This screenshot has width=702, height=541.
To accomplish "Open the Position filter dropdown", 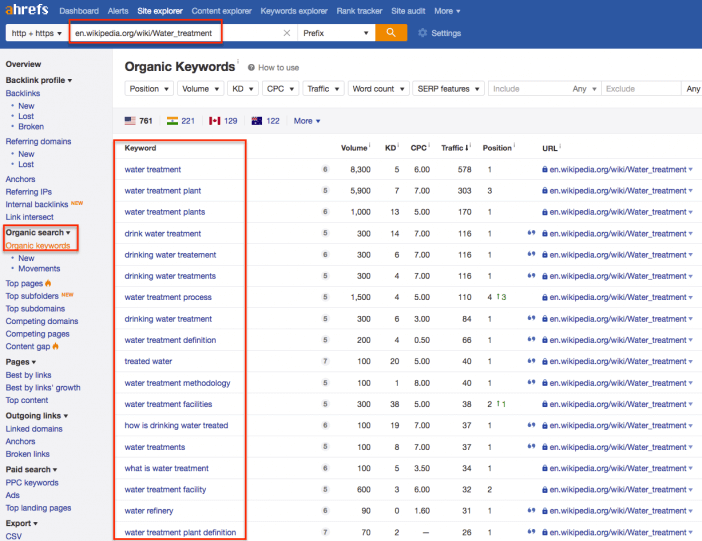I will pyautogui.click(x=149, y=89).
